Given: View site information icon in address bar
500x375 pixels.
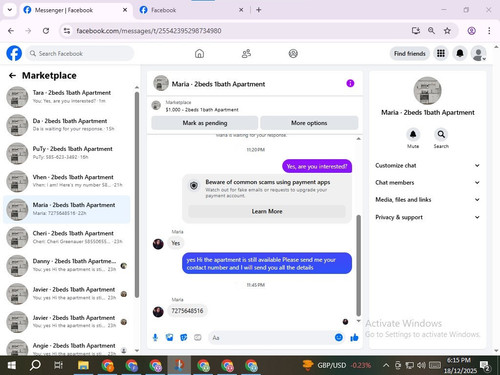Looking at the screenshot, I should click(67, 31).
